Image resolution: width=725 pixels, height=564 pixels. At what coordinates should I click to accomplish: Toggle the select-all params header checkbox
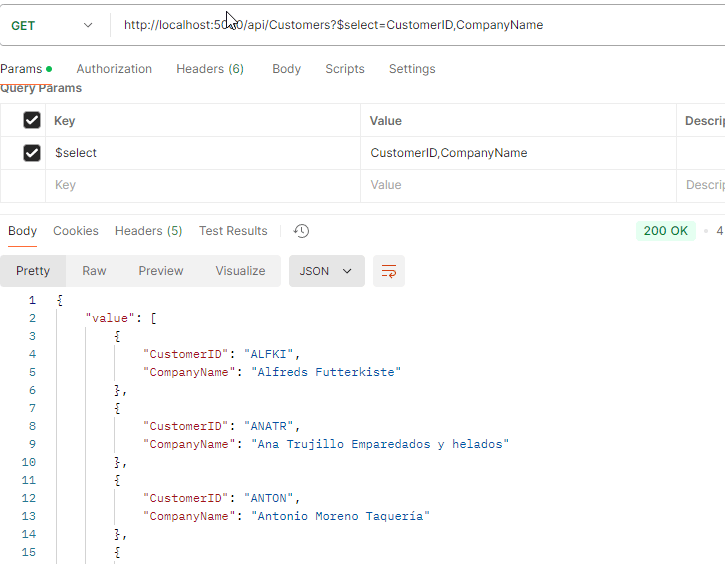32,120
